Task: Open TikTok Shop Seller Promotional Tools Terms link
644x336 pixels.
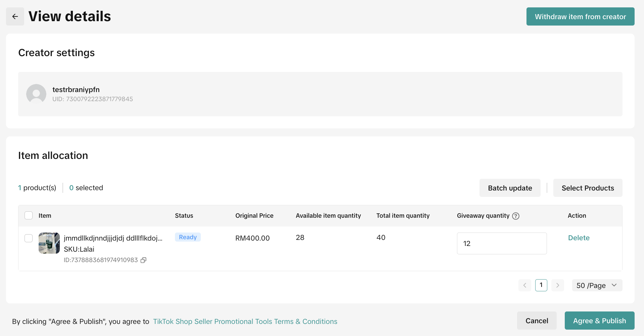Action: pos(245,322)
